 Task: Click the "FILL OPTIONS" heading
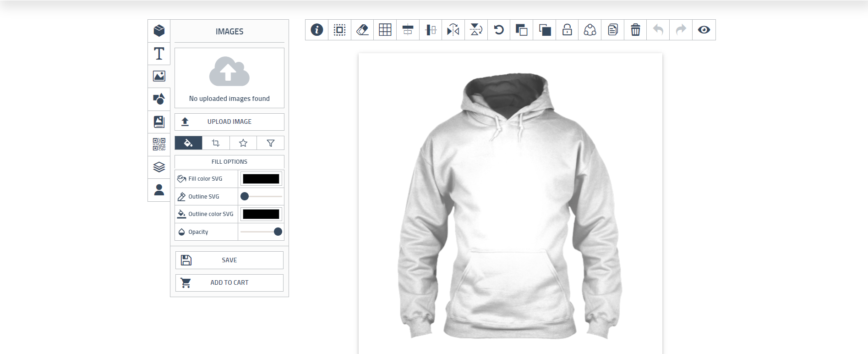229,162
